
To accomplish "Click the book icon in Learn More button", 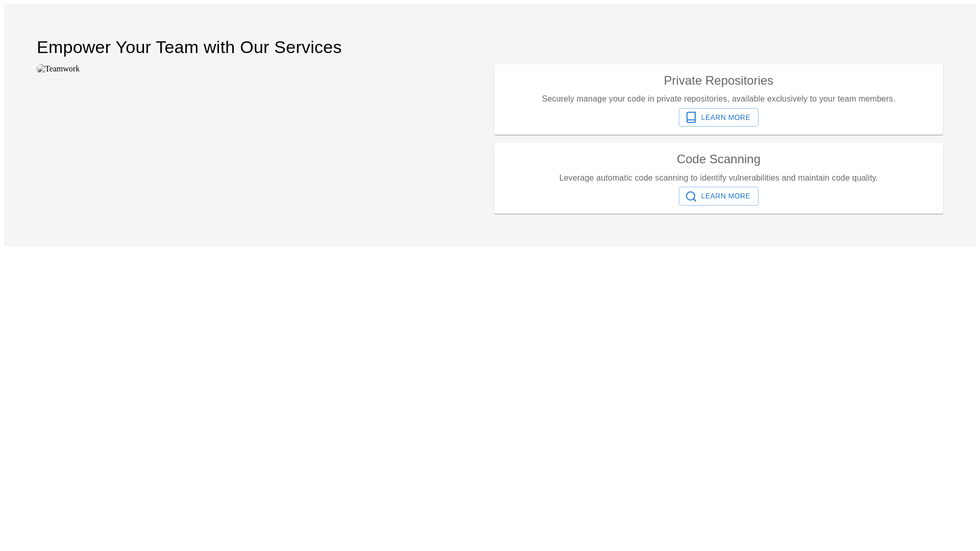I will [691, 117].
